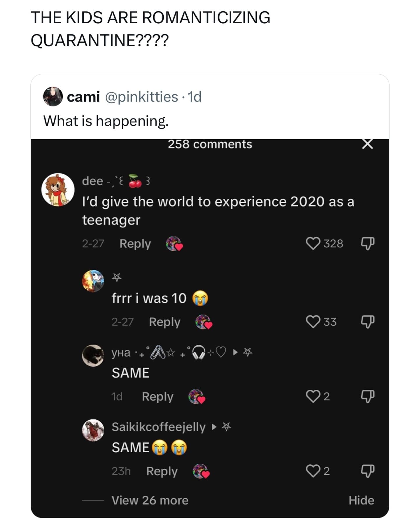Hide the reply thread
Viewport: 420px width, 525px height.
tap(361, 500)
